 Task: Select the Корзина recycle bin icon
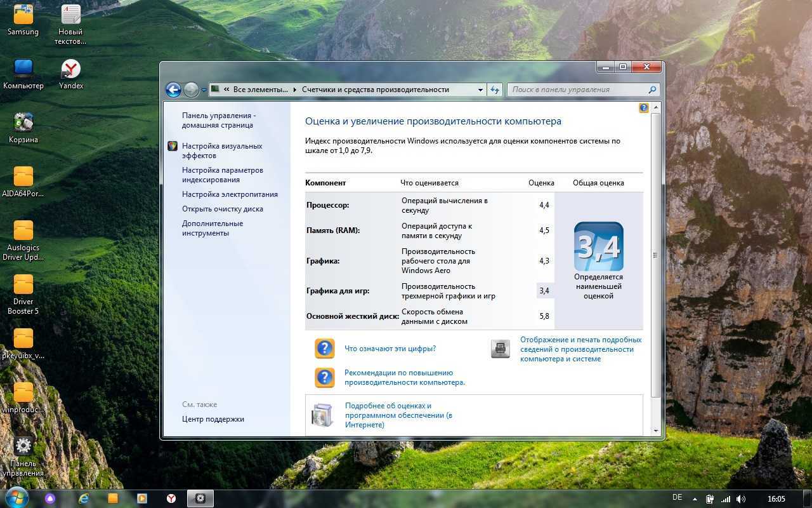click(x=23, y=128)
